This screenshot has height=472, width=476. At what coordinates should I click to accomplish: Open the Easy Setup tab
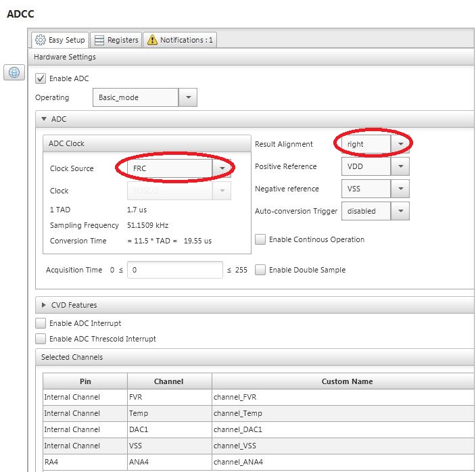coord(59,40)
